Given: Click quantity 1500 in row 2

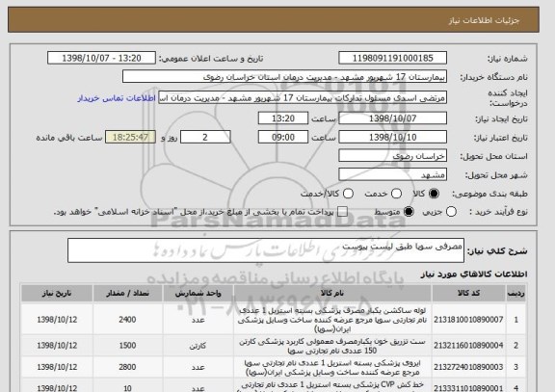Looking at the screenshot, I should [x=127, y=346].
